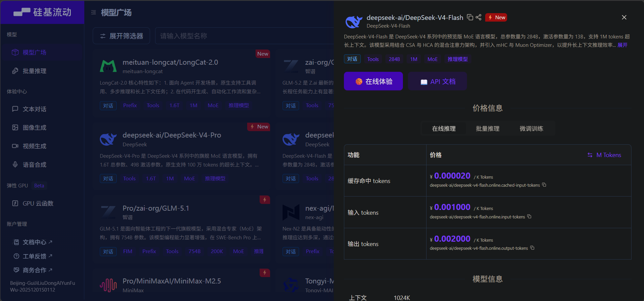Screen dimensions: 644x301
Task: Click the MiniMax-M2.5 waveform logo on the model page
Action: (108, 285)
